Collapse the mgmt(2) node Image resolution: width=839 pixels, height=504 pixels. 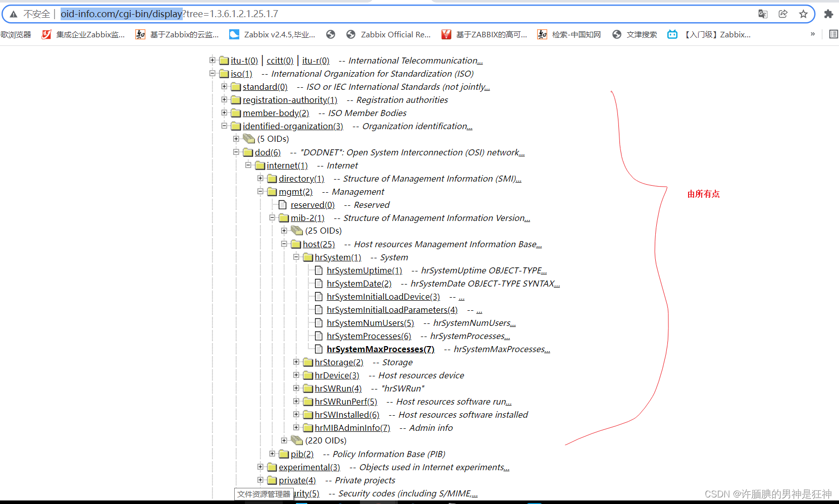click(260, 191)
